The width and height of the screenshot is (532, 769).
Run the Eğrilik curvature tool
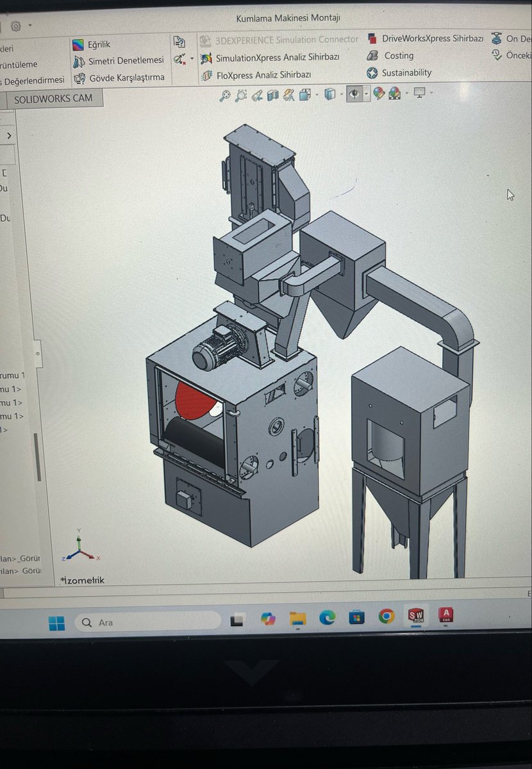point(91,45)
